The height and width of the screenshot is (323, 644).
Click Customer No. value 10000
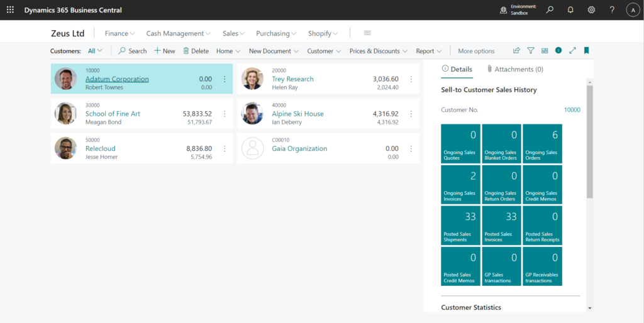tap(572, 109)
